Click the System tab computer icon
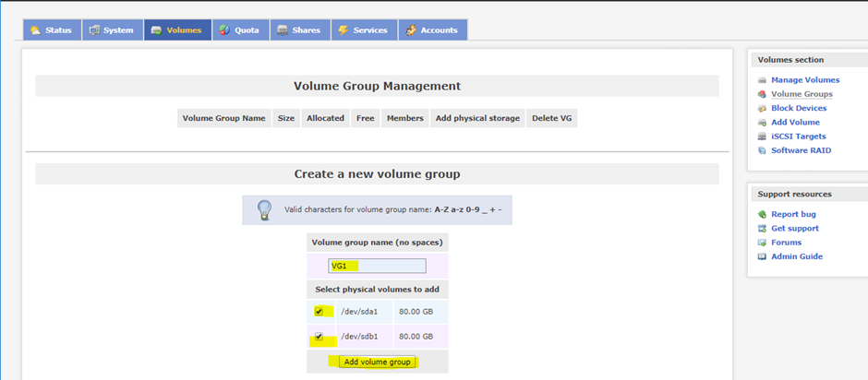This screenshot has width=868, height=380. point(94,30)
